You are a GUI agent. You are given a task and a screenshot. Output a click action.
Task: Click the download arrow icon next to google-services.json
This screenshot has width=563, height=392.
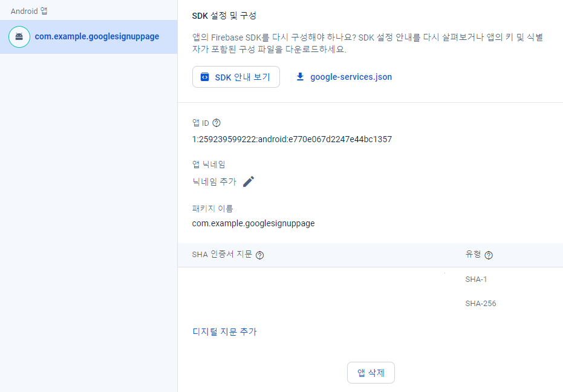[x=300, y=77]
